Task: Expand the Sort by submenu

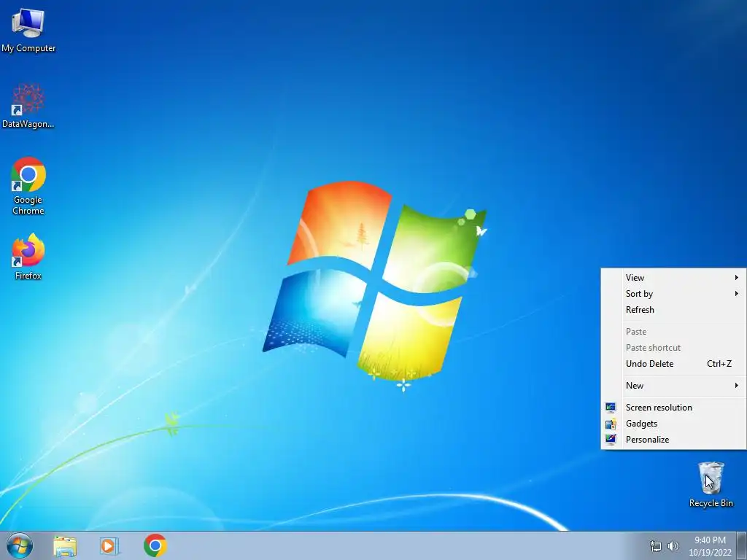Action: point(673,294)
